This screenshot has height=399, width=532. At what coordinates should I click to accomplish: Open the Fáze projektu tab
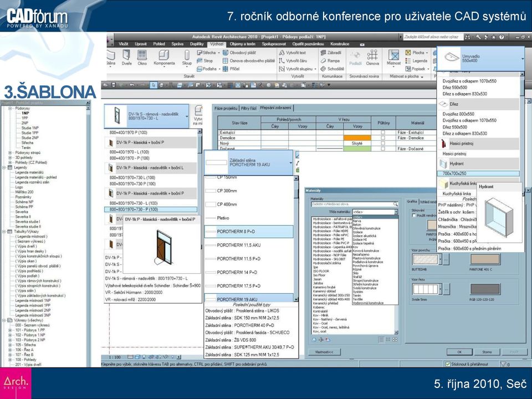[x=226, y=108]
